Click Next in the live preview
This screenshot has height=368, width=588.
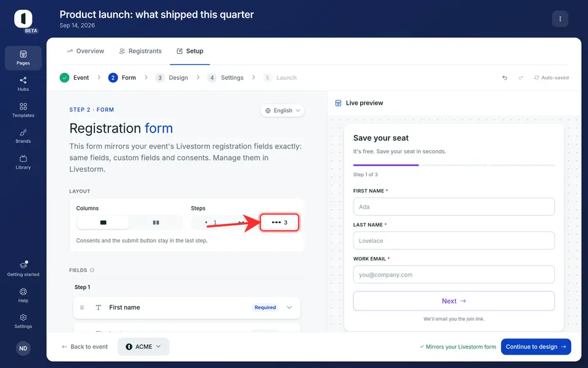(x=454, y=301)
